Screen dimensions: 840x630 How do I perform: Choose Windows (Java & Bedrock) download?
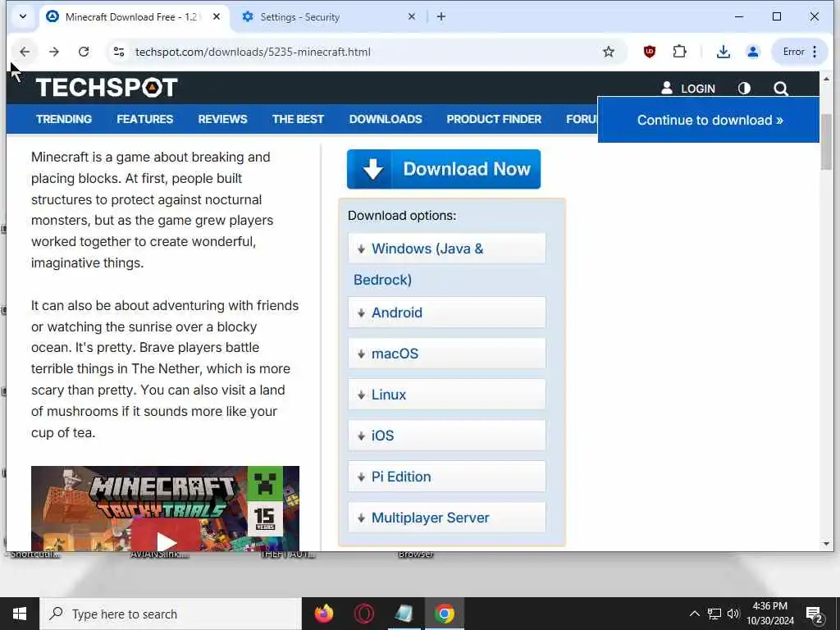pyautogui.click(x=447, y=249)
